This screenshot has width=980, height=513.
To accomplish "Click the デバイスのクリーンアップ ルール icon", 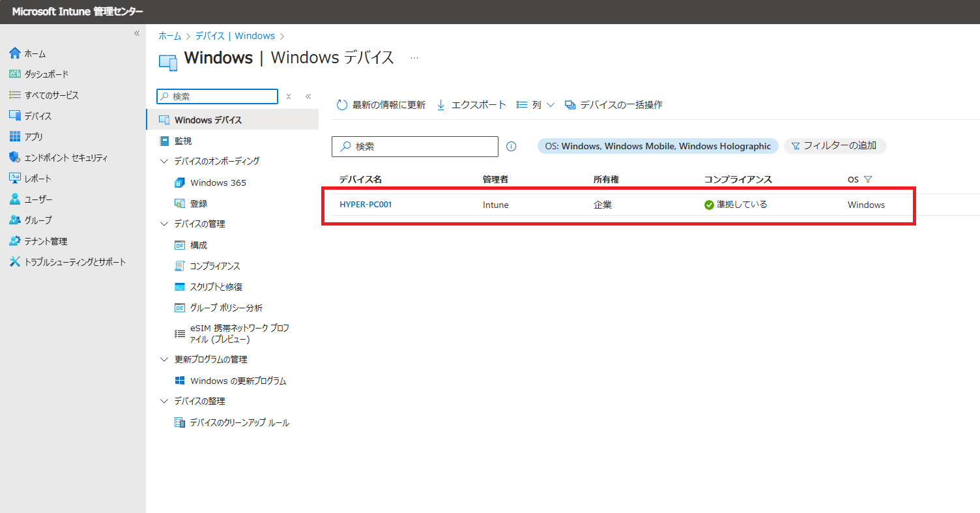I will point(180,422).
